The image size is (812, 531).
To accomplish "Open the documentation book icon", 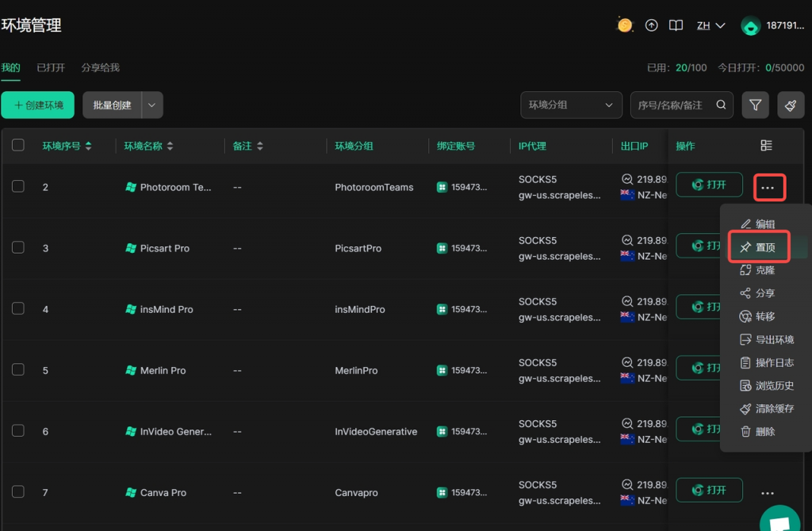I will [x=676, y=25].
